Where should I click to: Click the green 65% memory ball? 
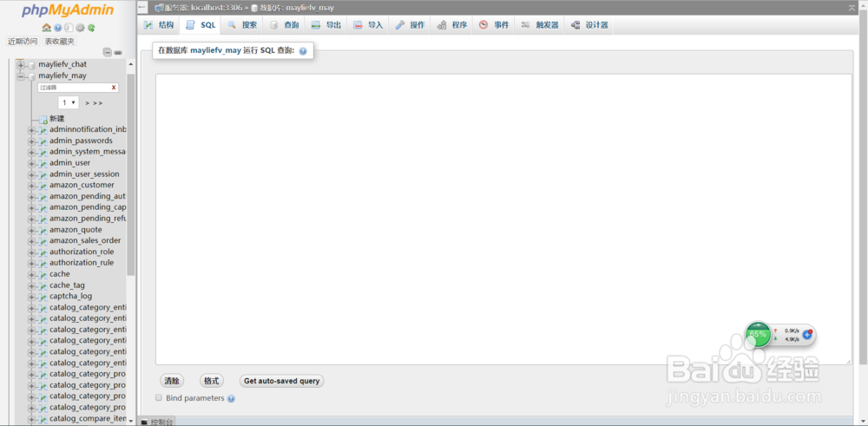758,334
